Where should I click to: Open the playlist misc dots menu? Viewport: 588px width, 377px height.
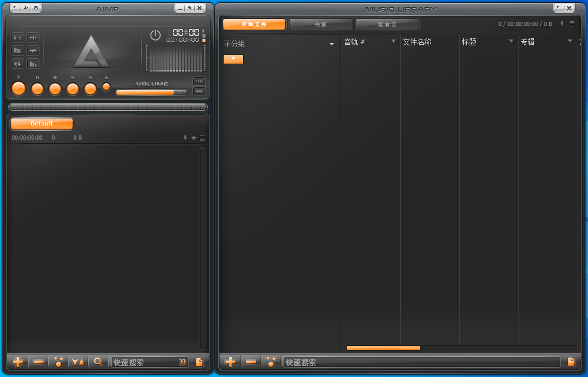[58, 362]
